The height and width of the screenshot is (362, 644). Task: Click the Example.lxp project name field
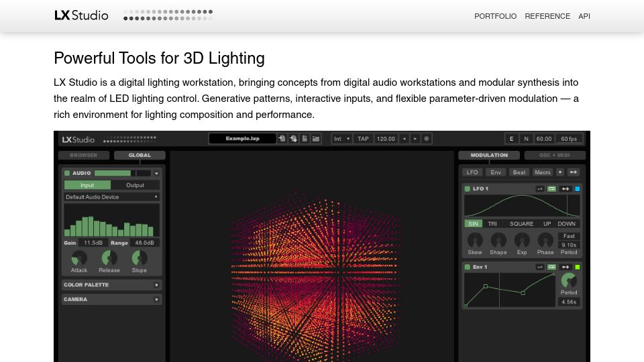click(x=242, y=139)
